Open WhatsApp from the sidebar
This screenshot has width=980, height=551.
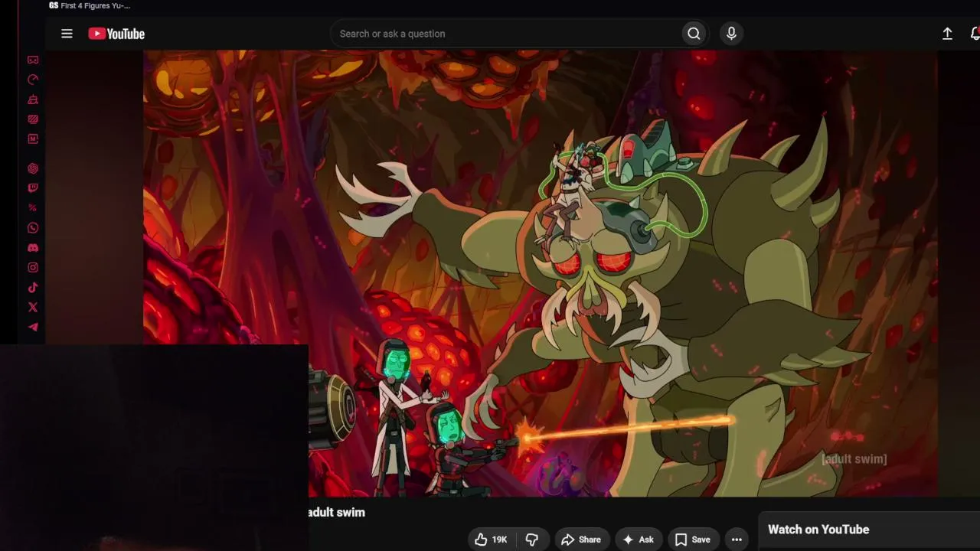[33, 228]
